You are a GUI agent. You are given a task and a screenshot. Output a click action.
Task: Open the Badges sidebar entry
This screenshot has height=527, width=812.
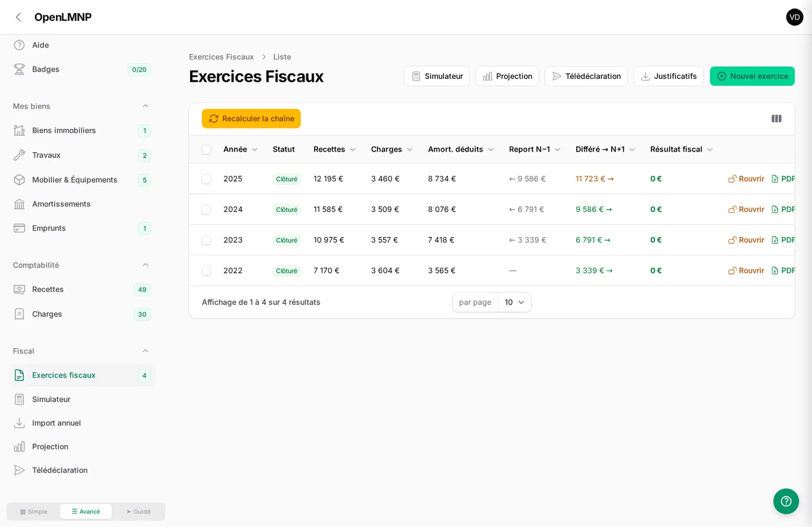[82, 69]
